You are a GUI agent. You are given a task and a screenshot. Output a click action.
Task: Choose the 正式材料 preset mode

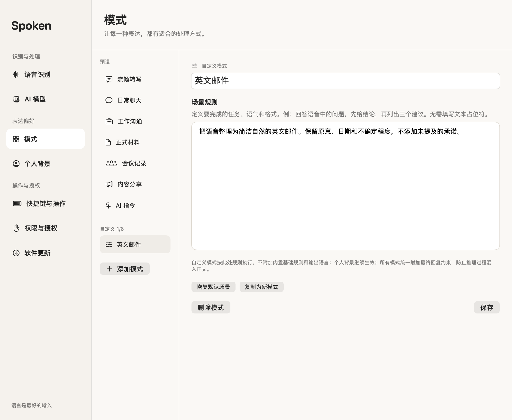point(135,142)
